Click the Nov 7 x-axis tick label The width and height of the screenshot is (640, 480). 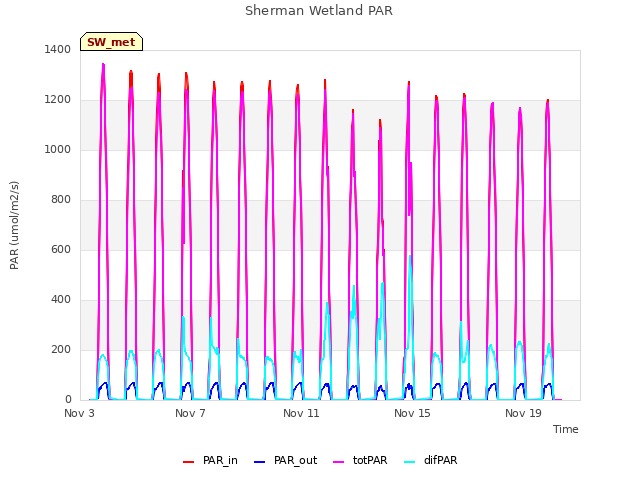(190, 413)
